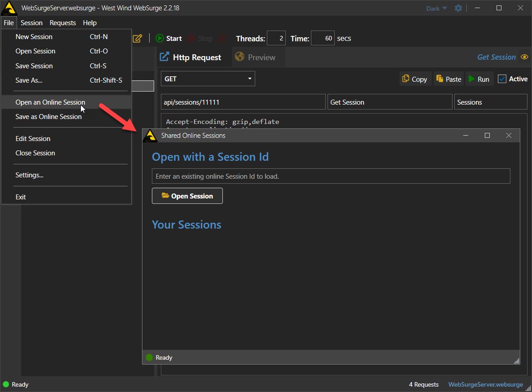Click the Threads count field

click(276, 38)
